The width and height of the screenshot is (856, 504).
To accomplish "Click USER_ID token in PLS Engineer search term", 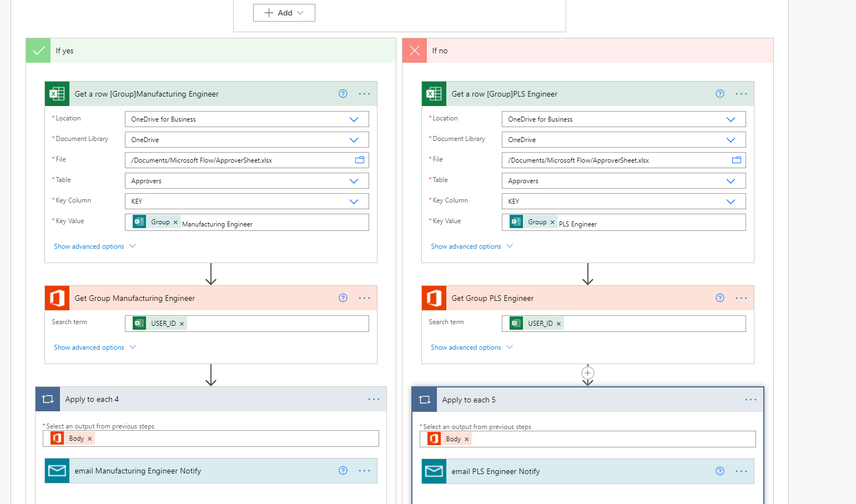I will [x=536, y=324].
